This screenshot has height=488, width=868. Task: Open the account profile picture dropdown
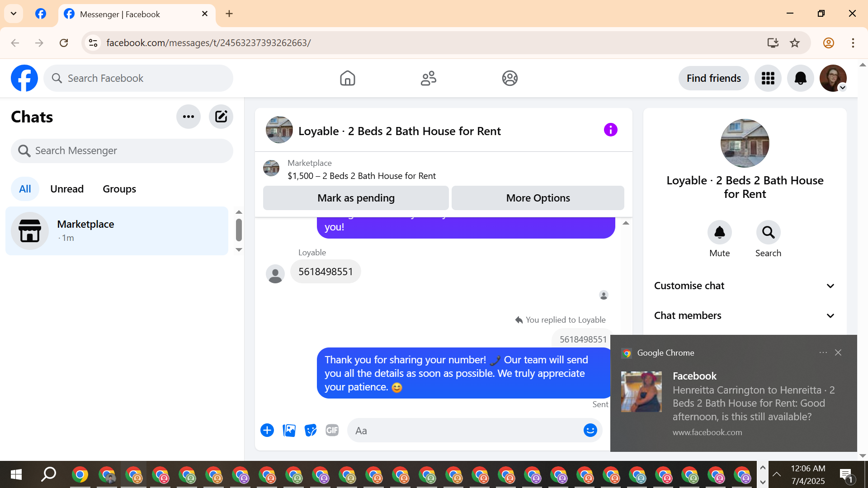pos(833,78)
